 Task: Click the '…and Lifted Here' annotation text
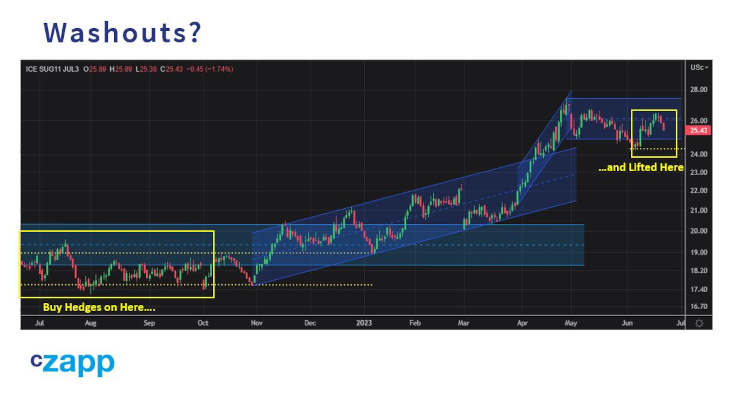pyautogui.click(x=640, y=167)
